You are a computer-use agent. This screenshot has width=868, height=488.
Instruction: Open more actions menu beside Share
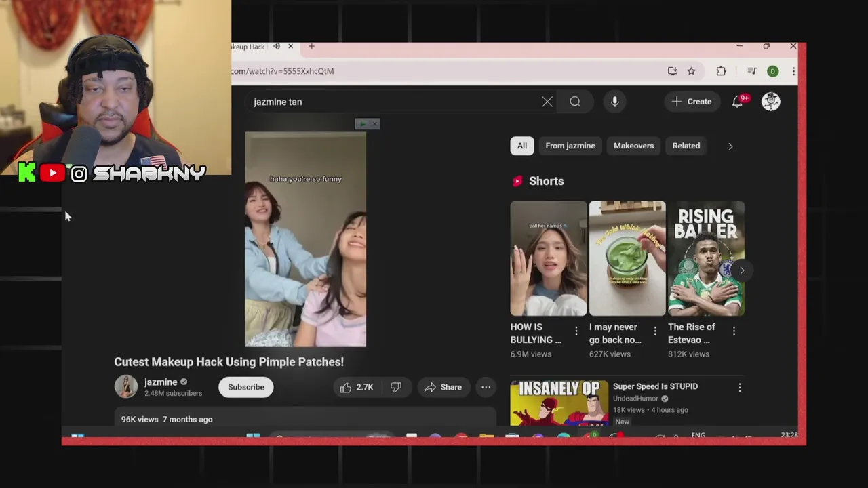tap(486, 387)
